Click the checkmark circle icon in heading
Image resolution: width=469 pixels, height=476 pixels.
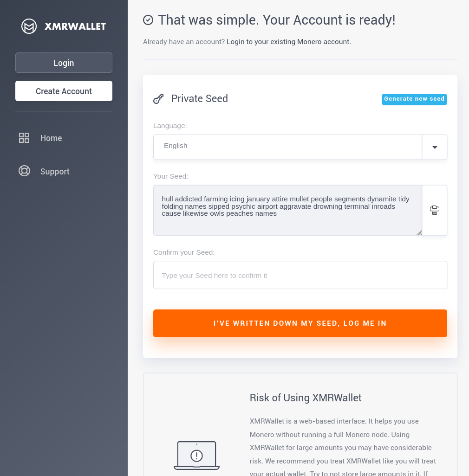point(148,20)
